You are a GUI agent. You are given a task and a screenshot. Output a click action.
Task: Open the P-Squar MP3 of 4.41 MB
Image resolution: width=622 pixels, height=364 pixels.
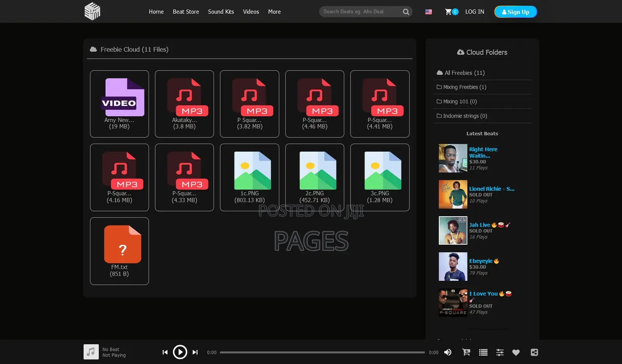380,104
